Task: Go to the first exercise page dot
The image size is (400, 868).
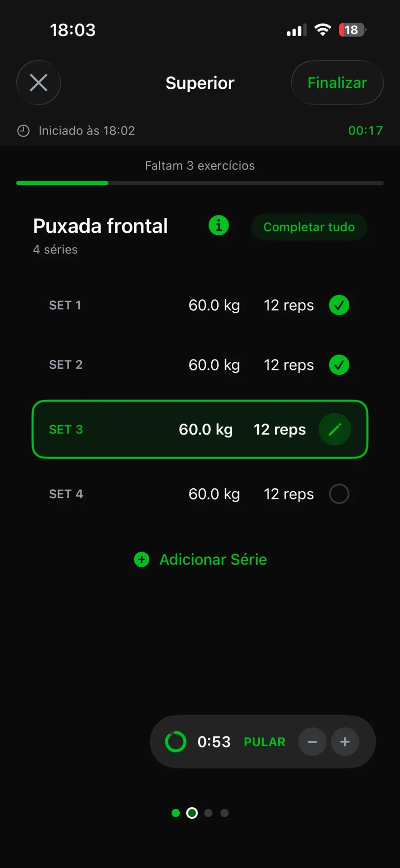Action: (x=176, y=813)
